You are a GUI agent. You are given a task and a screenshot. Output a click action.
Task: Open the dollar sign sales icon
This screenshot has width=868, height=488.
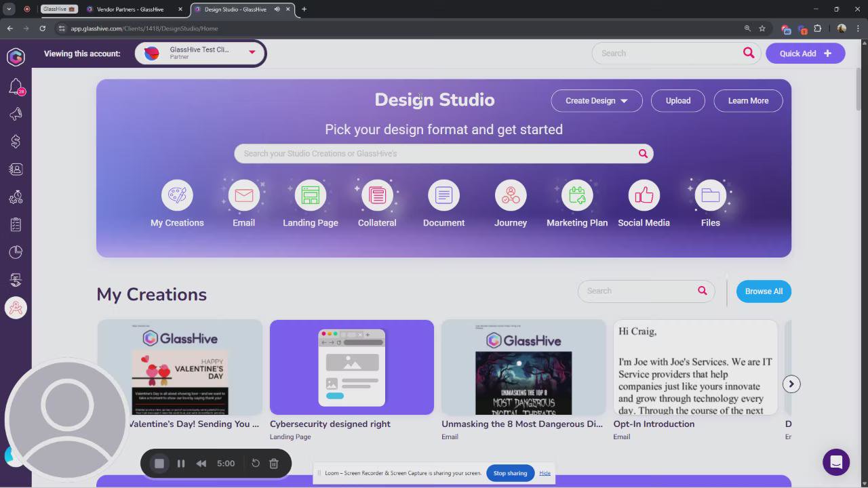[x=16, y=142]
